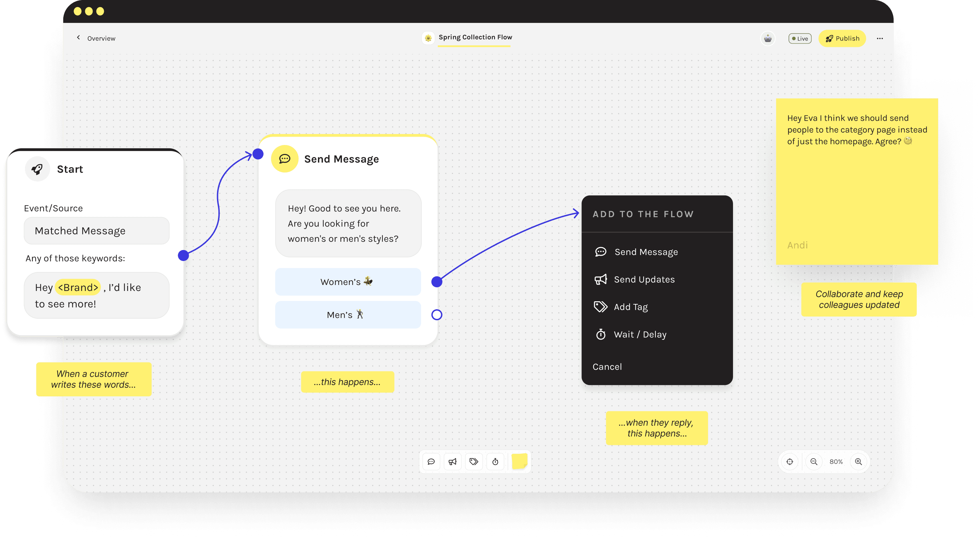Select Add Tag from the flow menu
Screen dimensions: 980x547
click(631, 307)
